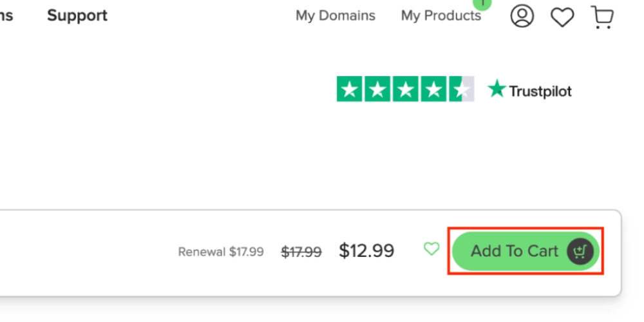
Task: Click the green Trustpilot logo star
Action: point(497,89)
